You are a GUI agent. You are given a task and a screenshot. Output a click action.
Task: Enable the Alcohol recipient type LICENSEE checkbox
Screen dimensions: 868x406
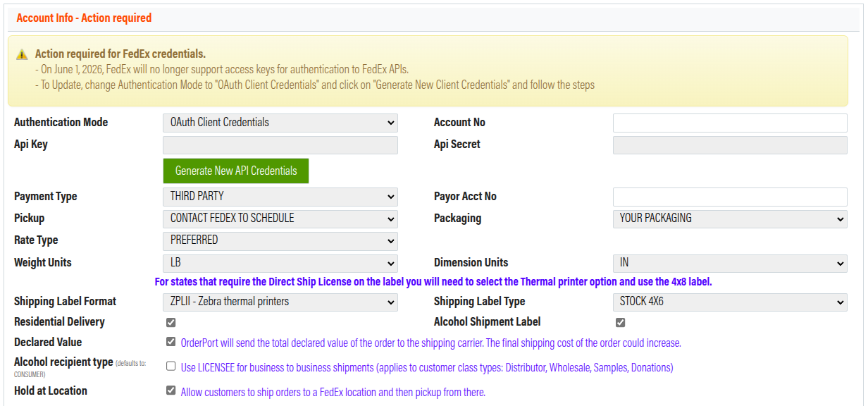(x=170, y=367)
